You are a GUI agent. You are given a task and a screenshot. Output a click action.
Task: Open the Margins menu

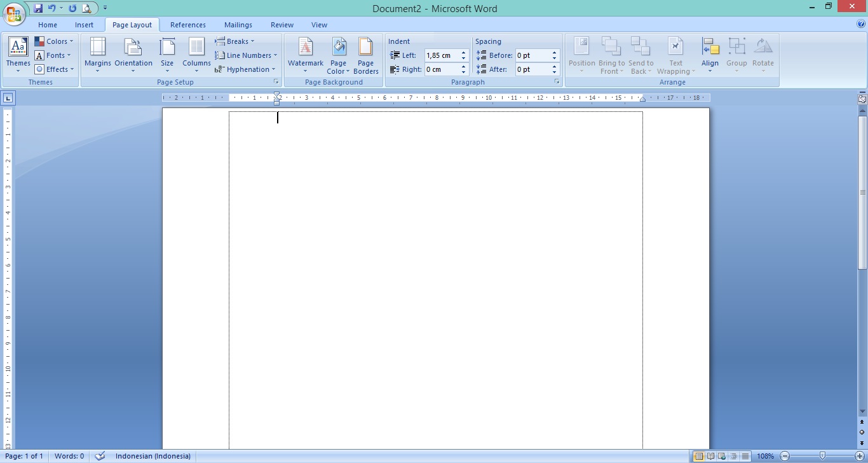click(97, 55)
